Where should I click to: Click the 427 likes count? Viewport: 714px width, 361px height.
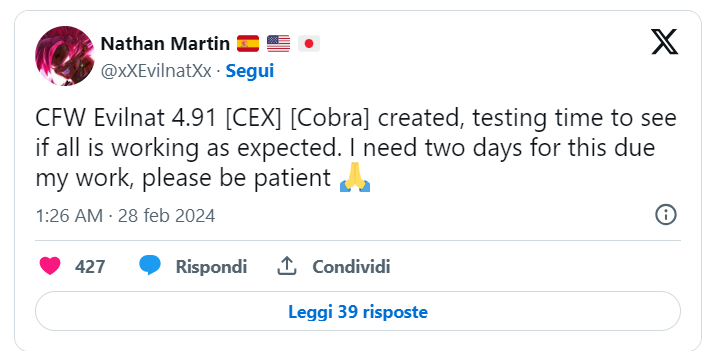90,266
